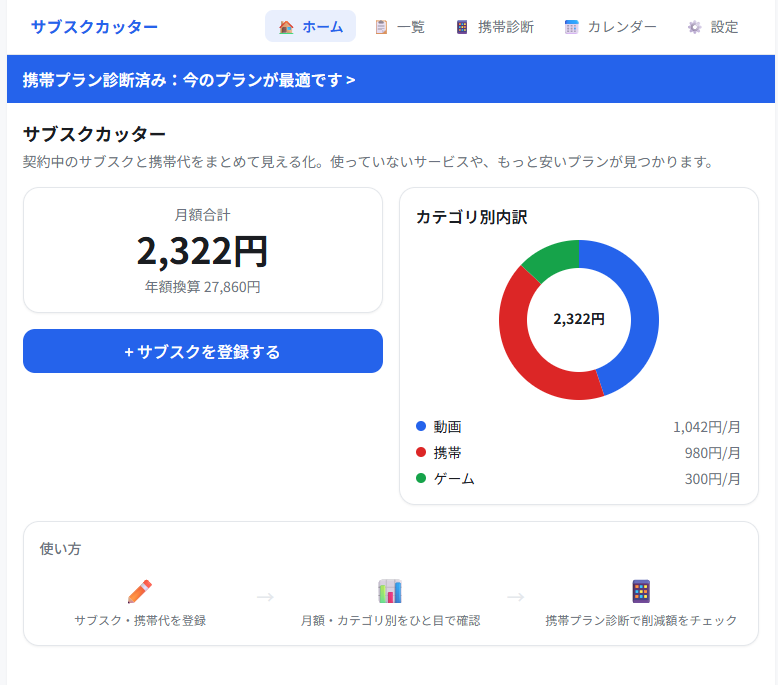
Task: Select the 動画 legend label
Action: point(447,427)
